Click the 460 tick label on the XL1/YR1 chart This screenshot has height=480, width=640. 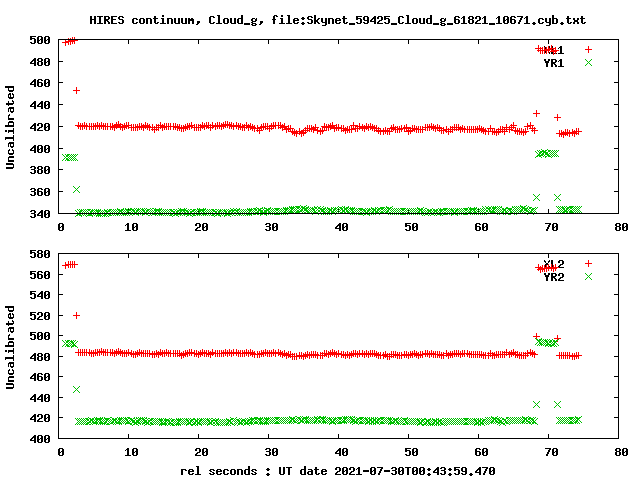[40, 83]
